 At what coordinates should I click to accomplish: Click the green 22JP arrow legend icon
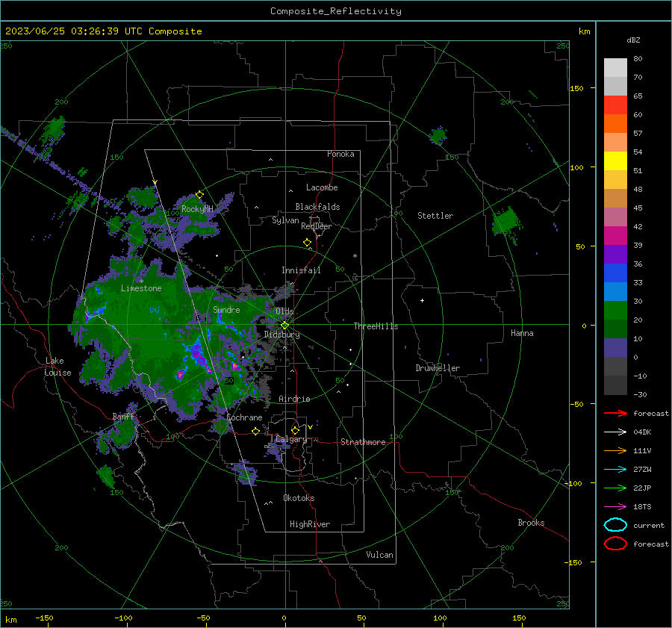(x=615, y=488)
